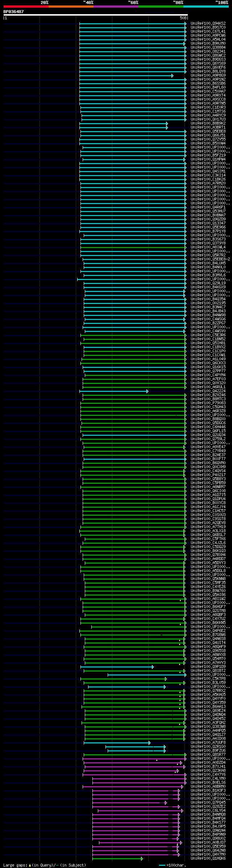
Task: Click hit label UniRef100_Q16K15
Action: tap(208, 367)
